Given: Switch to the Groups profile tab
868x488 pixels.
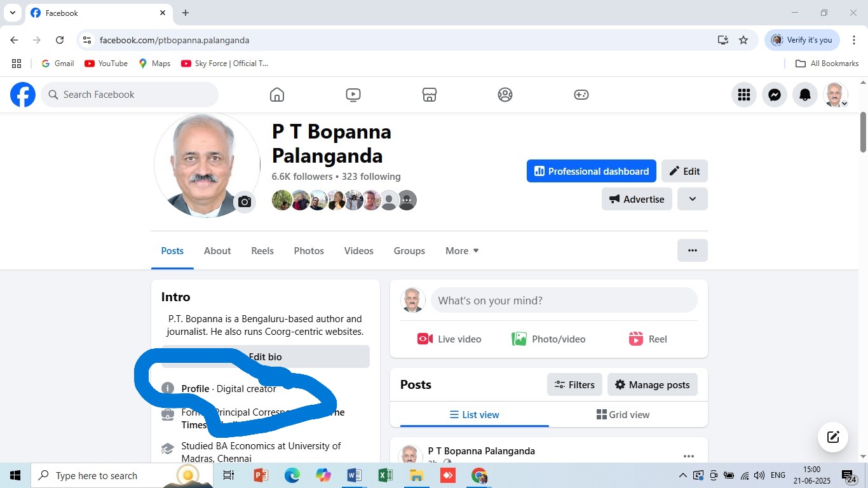Looking at the screenshot, I should [x=409, y=251].
